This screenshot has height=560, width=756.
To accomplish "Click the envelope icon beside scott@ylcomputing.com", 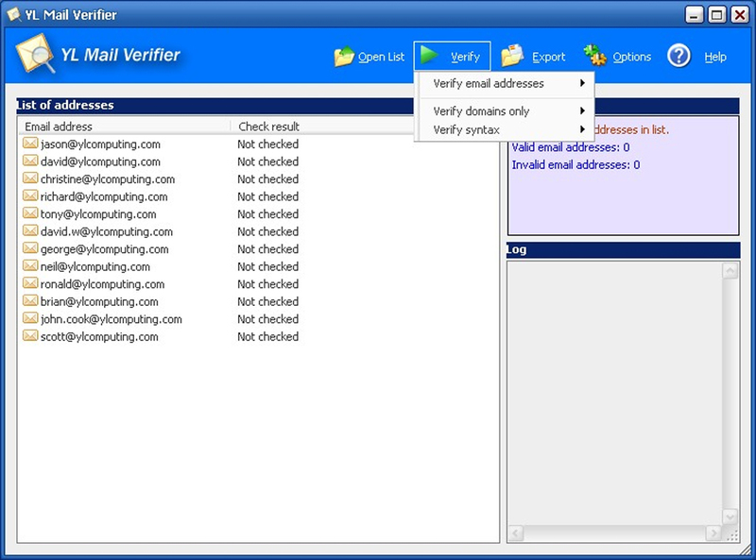I will 30,335.
